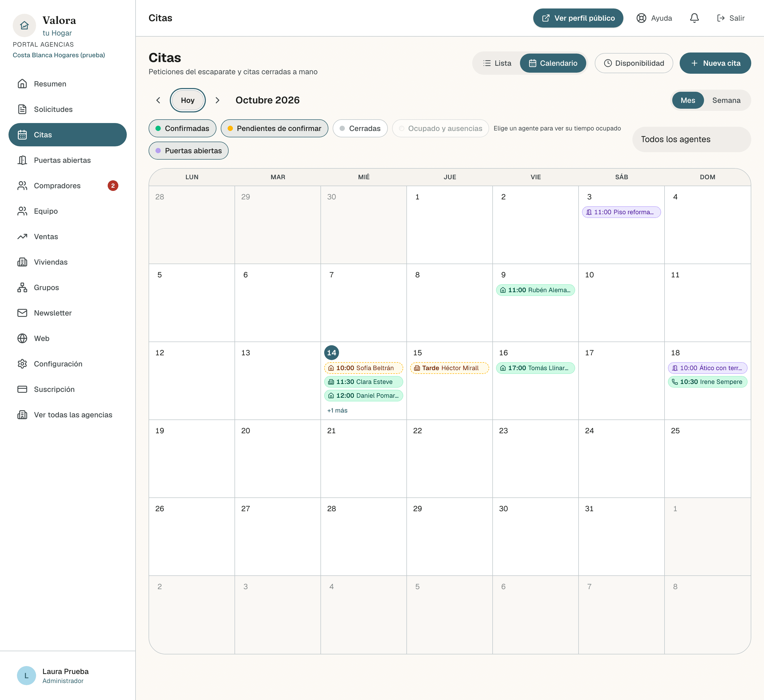Screen dimensions: 764x700
Task: Click the Valora house logo icon
Action: point(24,25)
